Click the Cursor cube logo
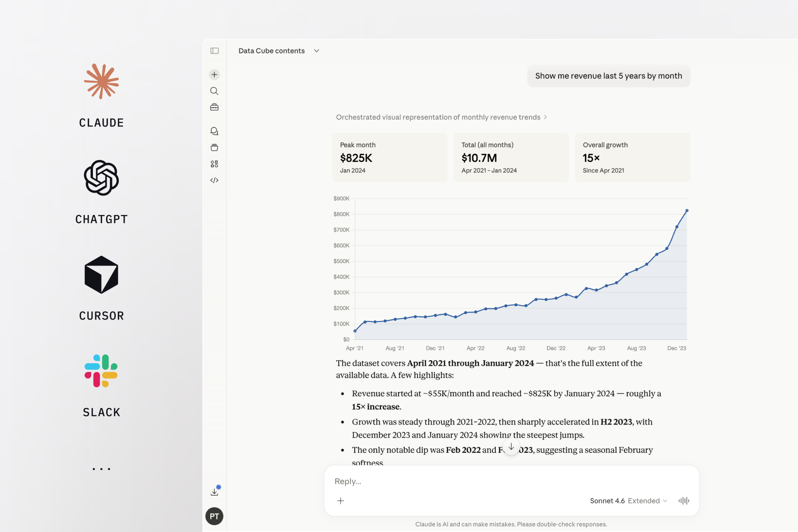Viewport: 798px width, 532px height. click(101, 275)
